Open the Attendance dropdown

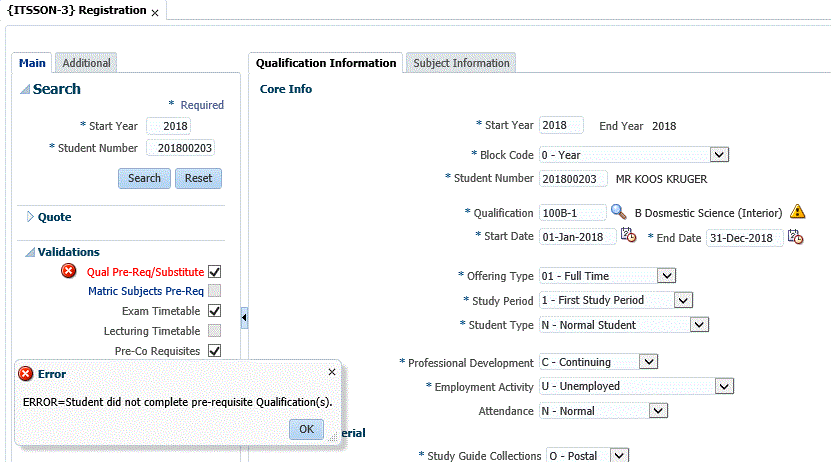click(x=658, y=411)
